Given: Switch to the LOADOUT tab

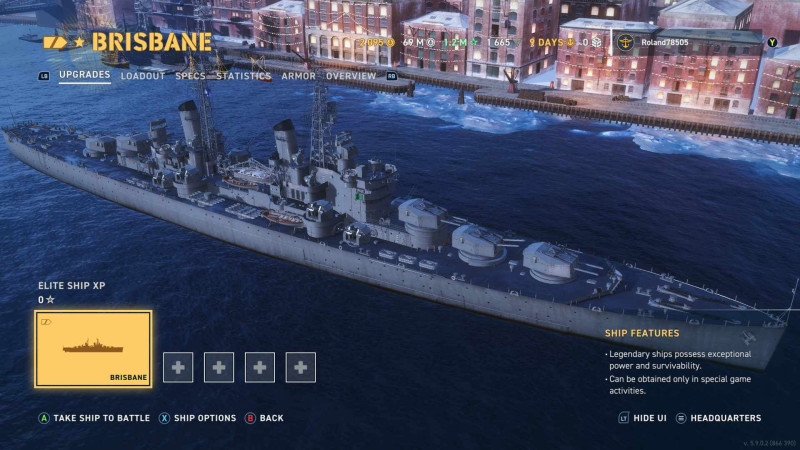Looking at the screenshot, I should click(143, 76).
